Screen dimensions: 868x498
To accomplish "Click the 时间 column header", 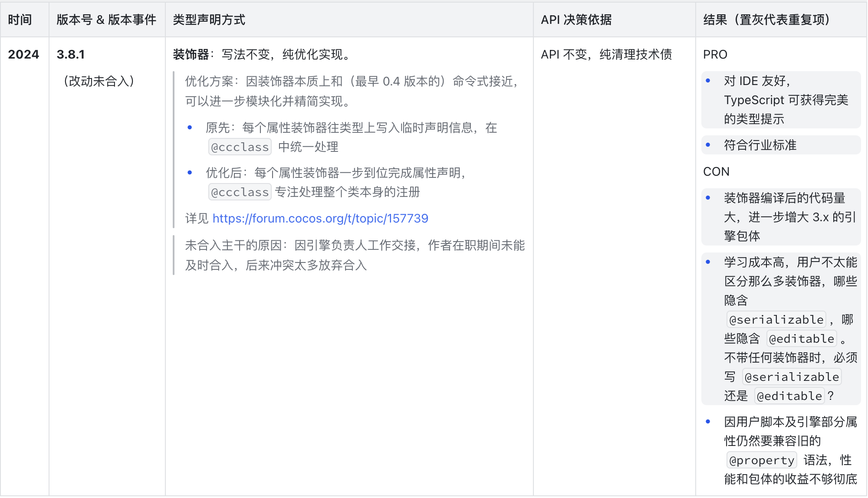I will point(20,20).
